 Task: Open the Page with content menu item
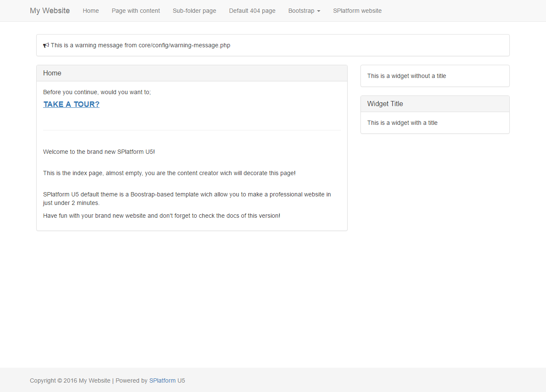[136, 11]
